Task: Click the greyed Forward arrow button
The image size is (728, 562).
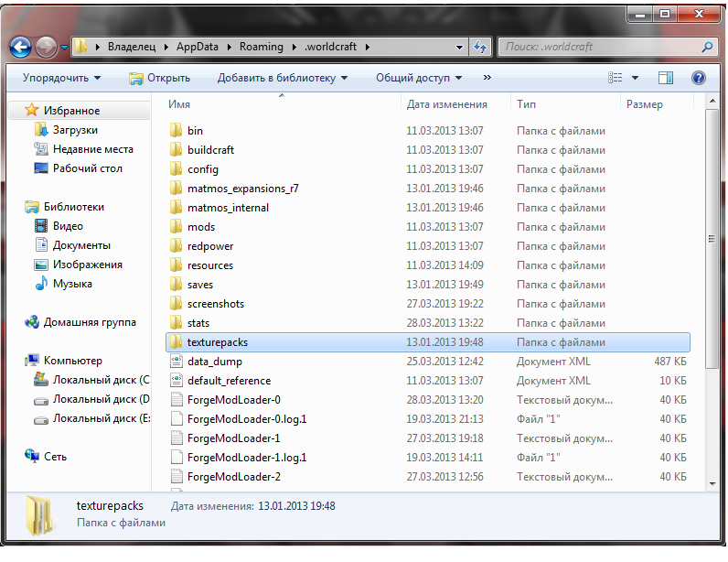Action: click(47, 47)
